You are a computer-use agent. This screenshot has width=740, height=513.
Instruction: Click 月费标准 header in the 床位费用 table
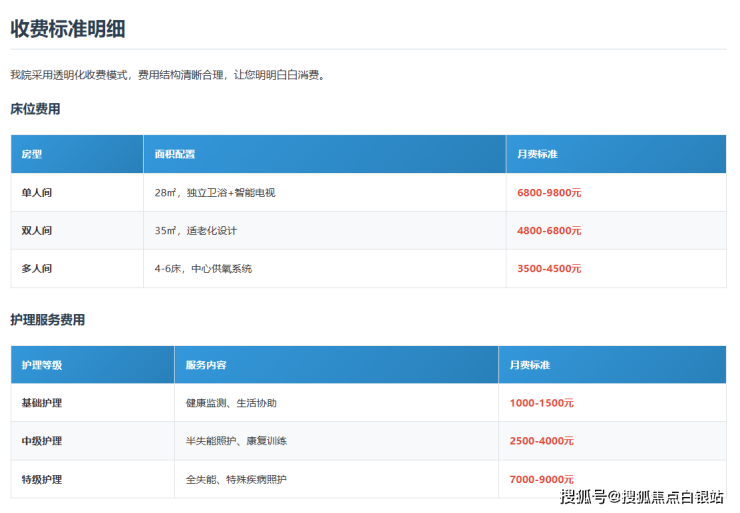[x=537, y=154]
